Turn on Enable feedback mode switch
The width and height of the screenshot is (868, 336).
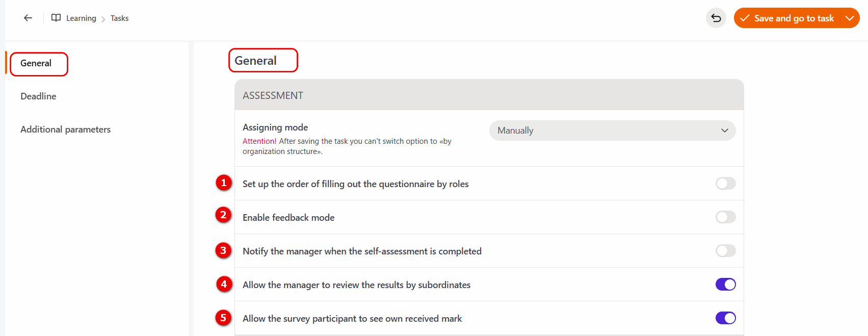[x=725, y=217]
